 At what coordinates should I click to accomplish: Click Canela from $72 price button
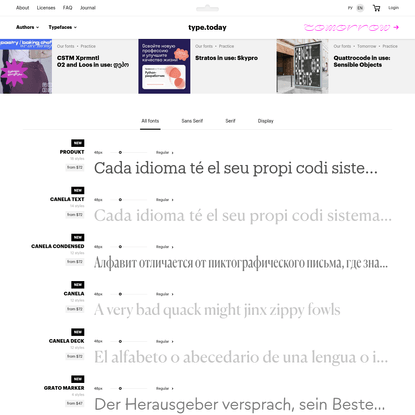tap(75, 309)
